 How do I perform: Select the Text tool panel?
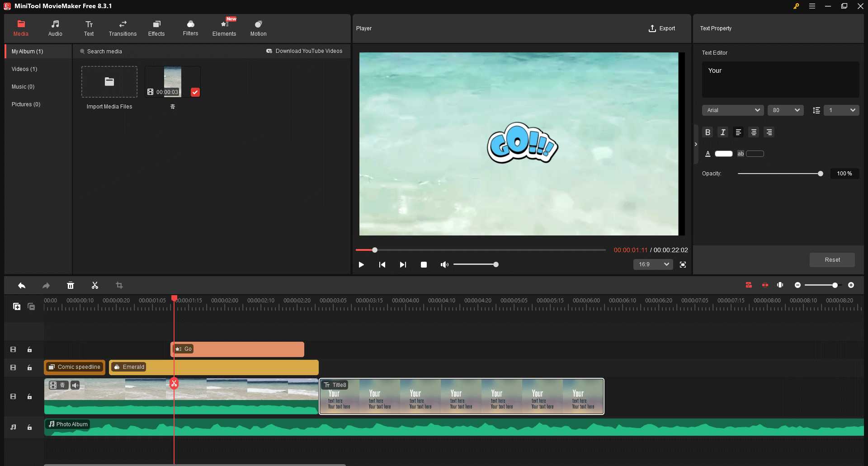click(89, 28)
